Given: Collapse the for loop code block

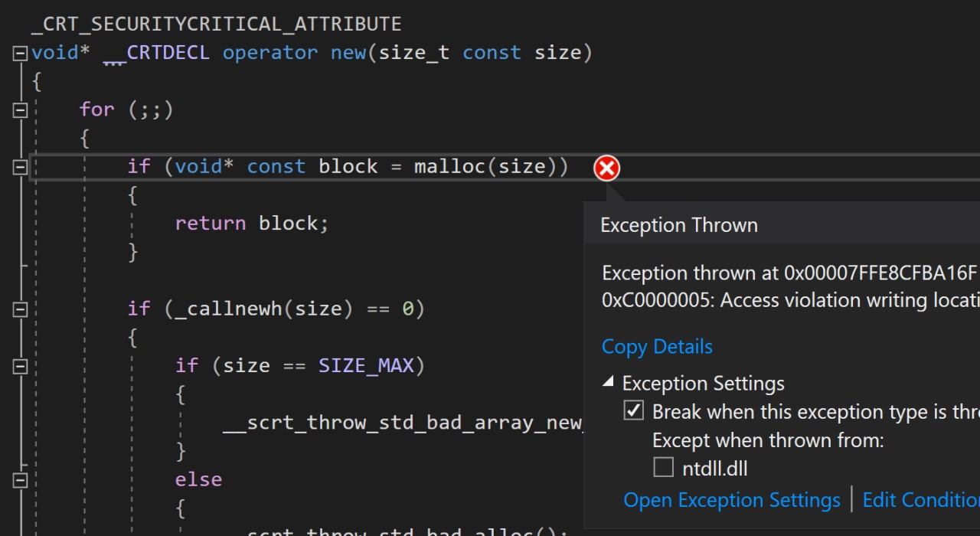Looking at the screenshot, I should (21, 110).
